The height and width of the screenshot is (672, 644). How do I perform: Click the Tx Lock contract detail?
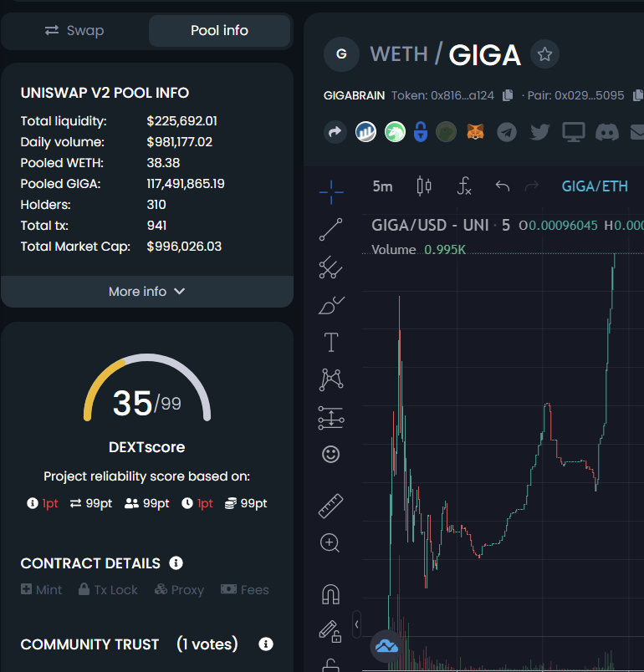(x=108, y=590)
